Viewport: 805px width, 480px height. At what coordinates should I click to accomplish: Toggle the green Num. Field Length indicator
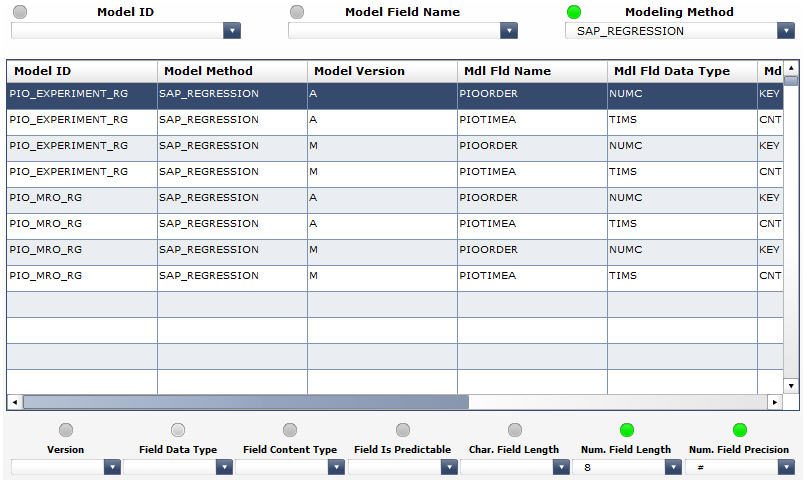pyautogui.click(x=627, y=430)
